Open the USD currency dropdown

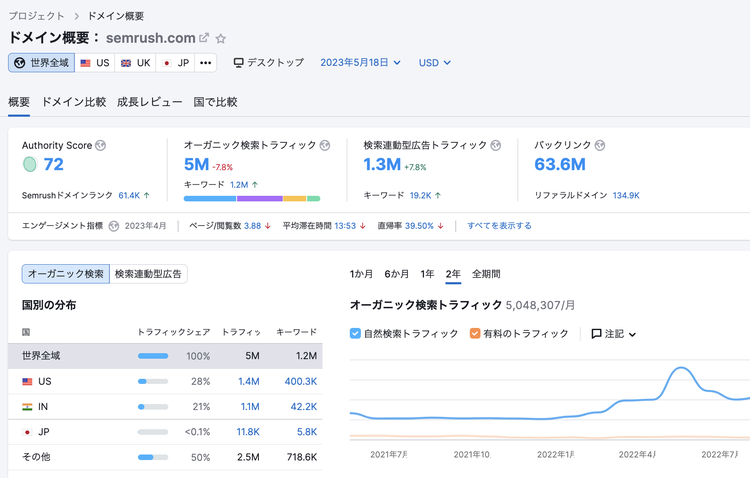[434, 63]
